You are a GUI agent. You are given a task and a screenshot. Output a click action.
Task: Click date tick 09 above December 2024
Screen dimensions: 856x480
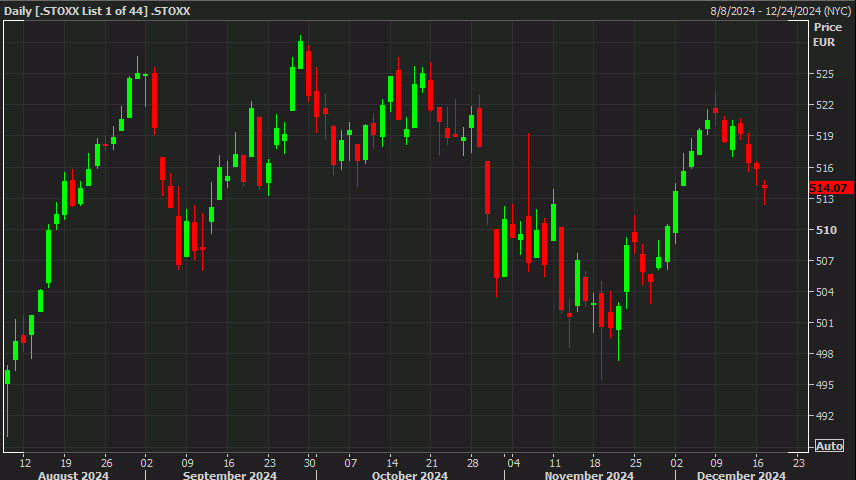tap(716, 463)
